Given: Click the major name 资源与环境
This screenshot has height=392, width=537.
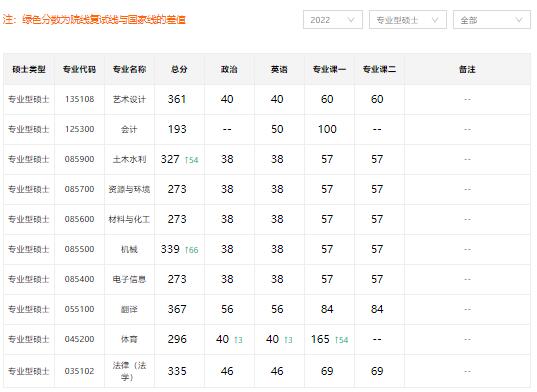Looking at the screenshot, I should [129, 189].
